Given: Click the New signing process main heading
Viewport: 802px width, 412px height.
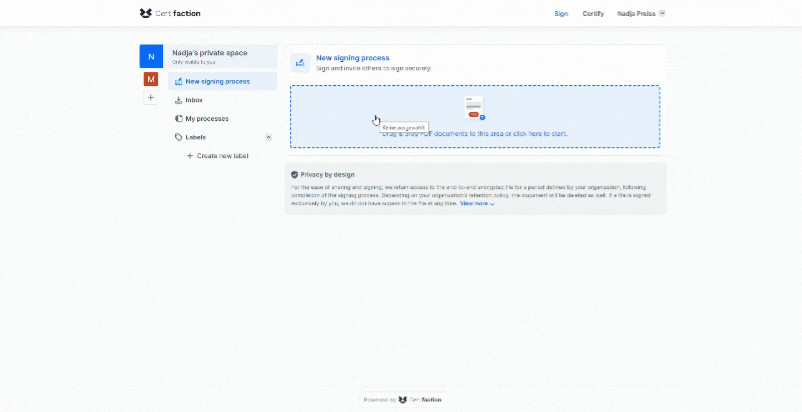Looking at the screenshot, I should pos(352,58).
